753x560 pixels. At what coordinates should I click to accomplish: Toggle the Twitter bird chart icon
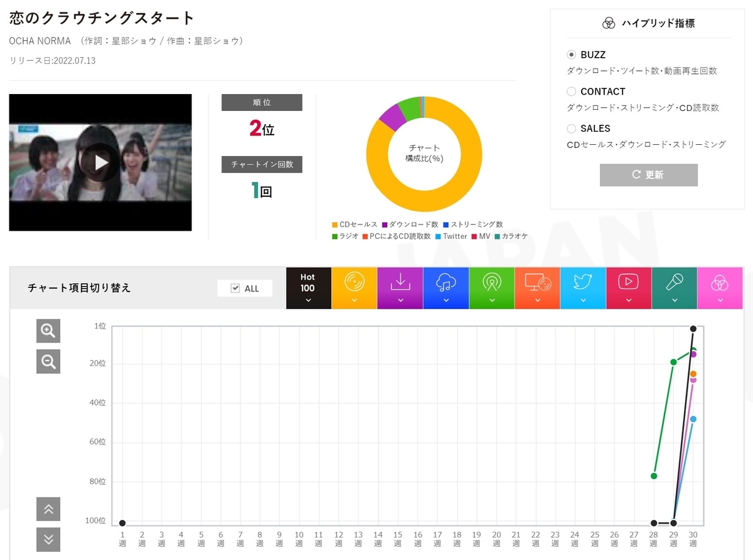[x=583, y=288]
